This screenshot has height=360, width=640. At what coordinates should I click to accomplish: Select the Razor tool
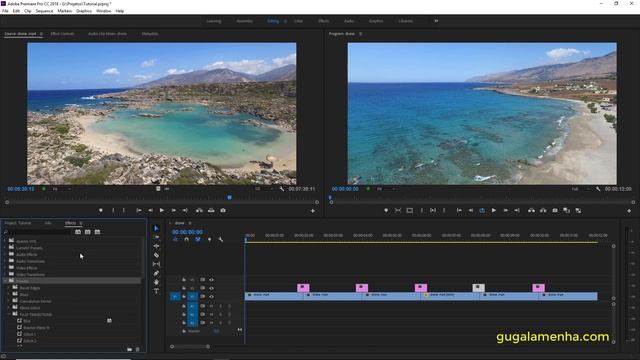tap(156, 255)
